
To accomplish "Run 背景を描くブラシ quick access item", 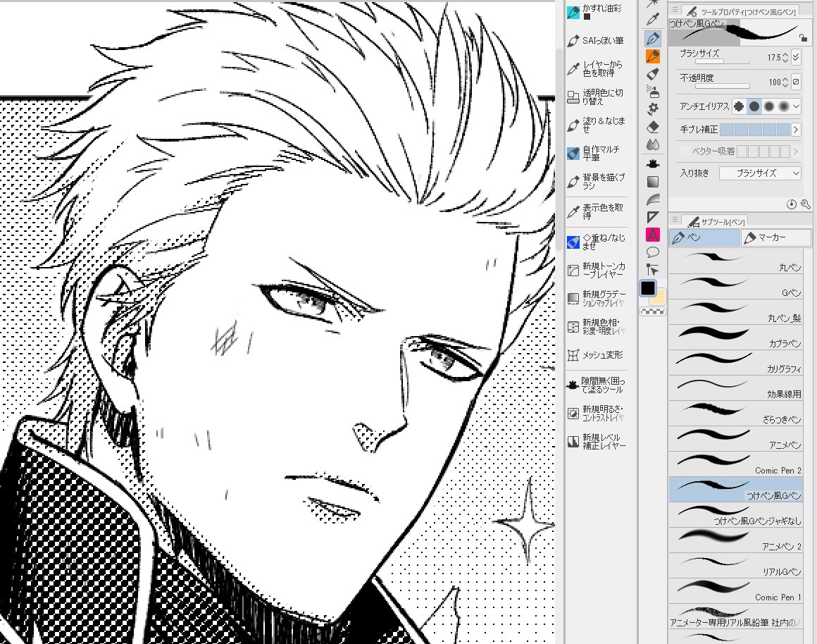I will coord(597,181).
